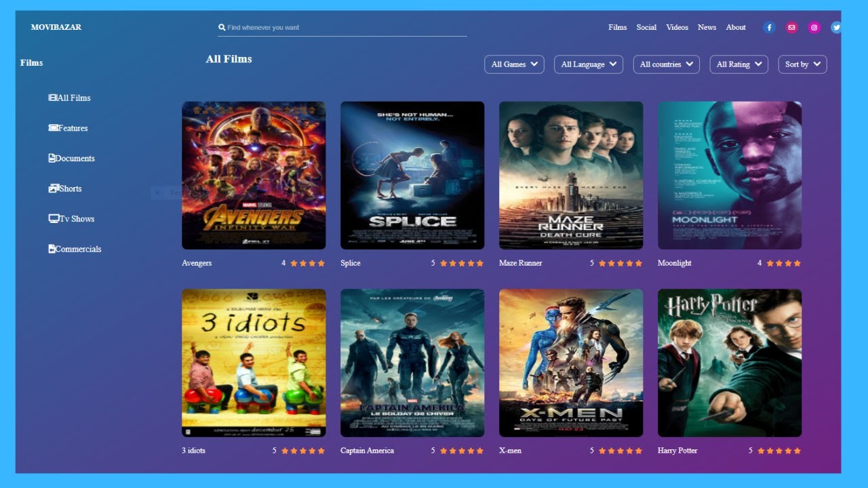Open the Harry Potter movie poster
868x488 pixels.
(x=730, y=363)
